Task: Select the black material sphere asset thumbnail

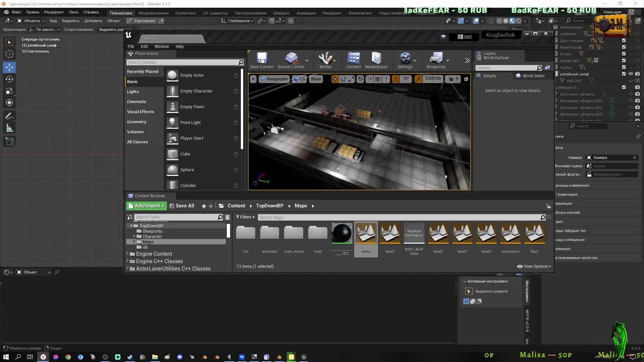Action: 342,233
